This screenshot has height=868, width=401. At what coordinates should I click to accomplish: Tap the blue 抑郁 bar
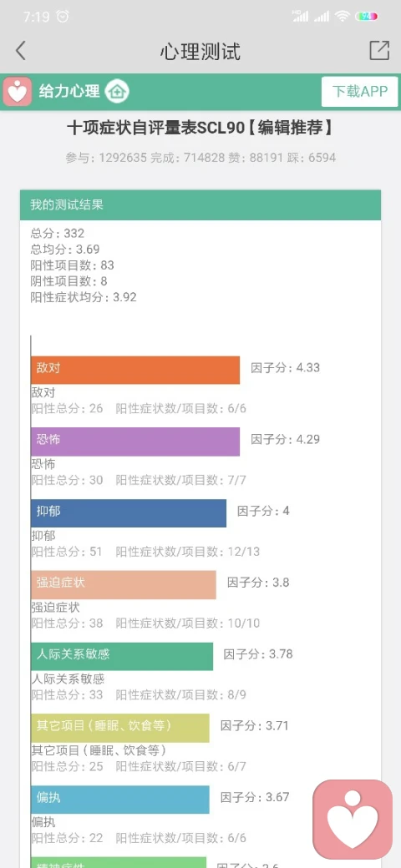(129, 512)
